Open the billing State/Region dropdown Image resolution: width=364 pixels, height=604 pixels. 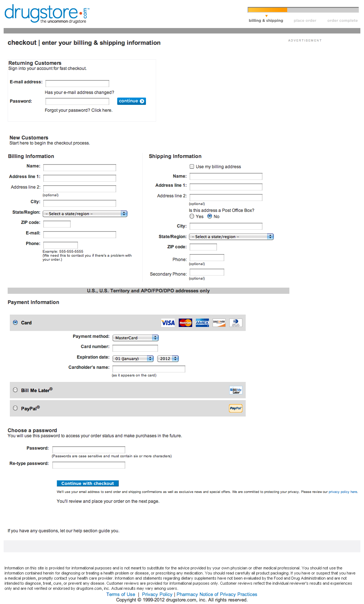point(85,214)
